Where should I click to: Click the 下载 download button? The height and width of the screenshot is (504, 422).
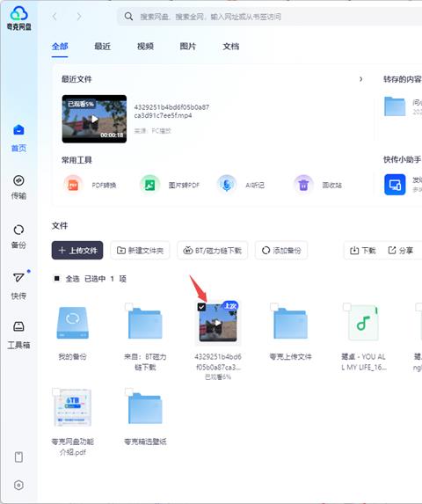point(362,250)
